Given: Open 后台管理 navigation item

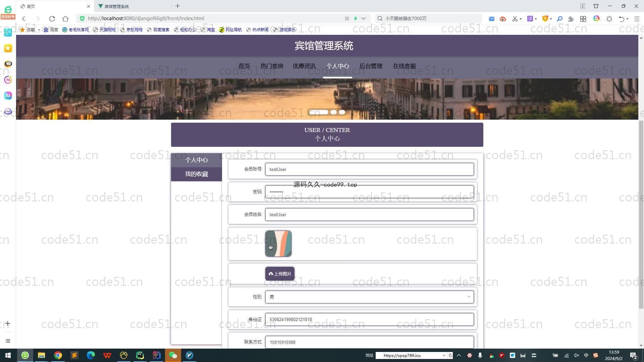Looking at the screenshot, I should coord(371,66).
